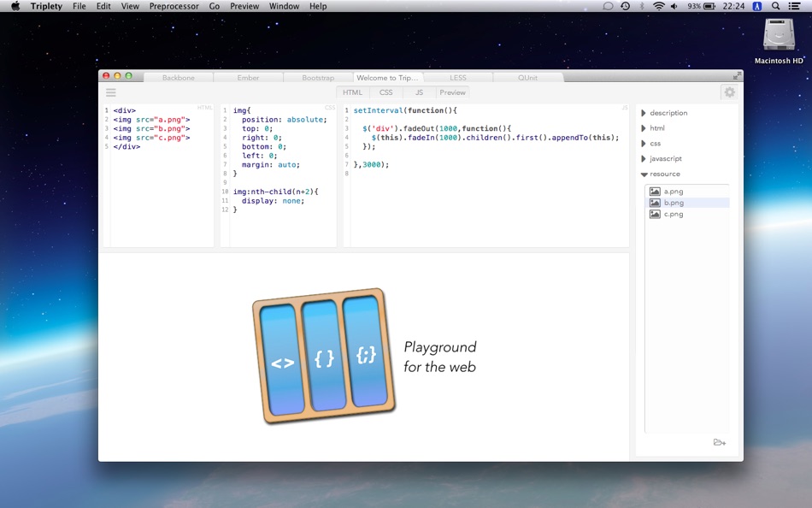The height and width of the screenshot is (508, 812).
Task: Click the 93% battery percentage text
Action: click(694, 6)
